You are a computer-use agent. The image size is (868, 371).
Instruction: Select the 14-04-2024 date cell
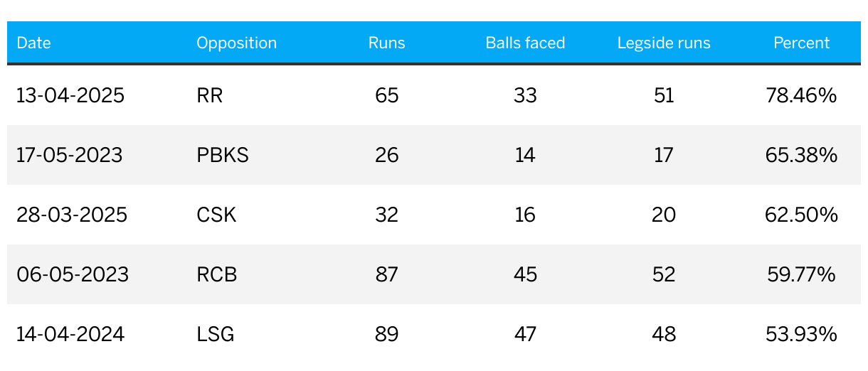[x=70, y=334]
